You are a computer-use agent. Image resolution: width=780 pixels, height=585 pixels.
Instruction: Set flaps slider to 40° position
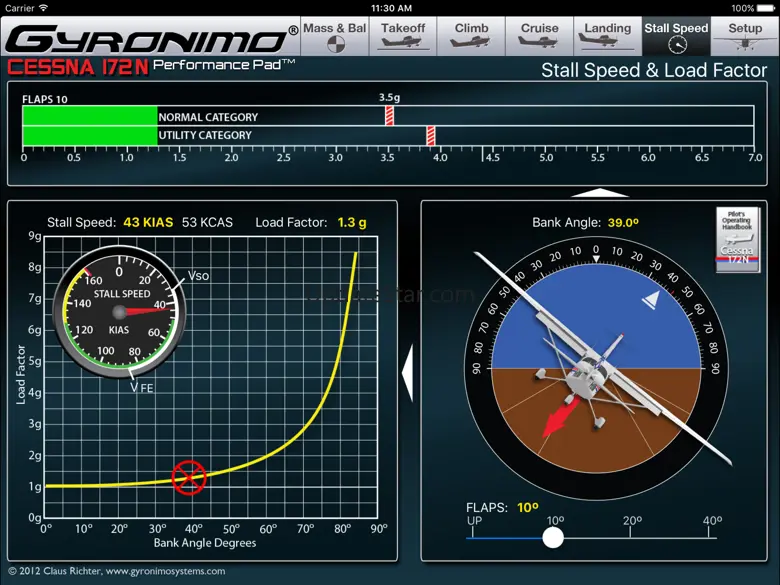click(x=712, y=538)
